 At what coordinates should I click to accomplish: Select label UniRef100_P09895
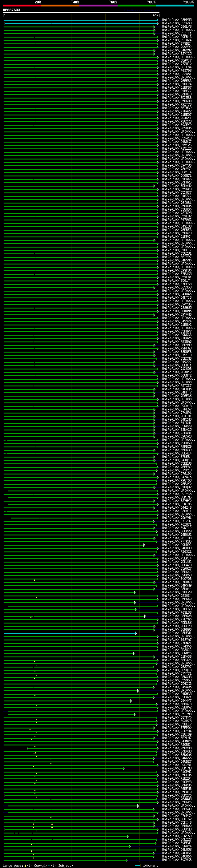click(177, 128)
